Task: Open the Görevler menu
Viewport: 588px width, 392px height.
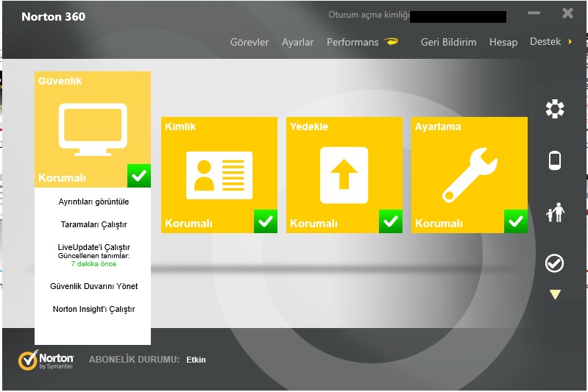Action: click(x=249, y=42)
